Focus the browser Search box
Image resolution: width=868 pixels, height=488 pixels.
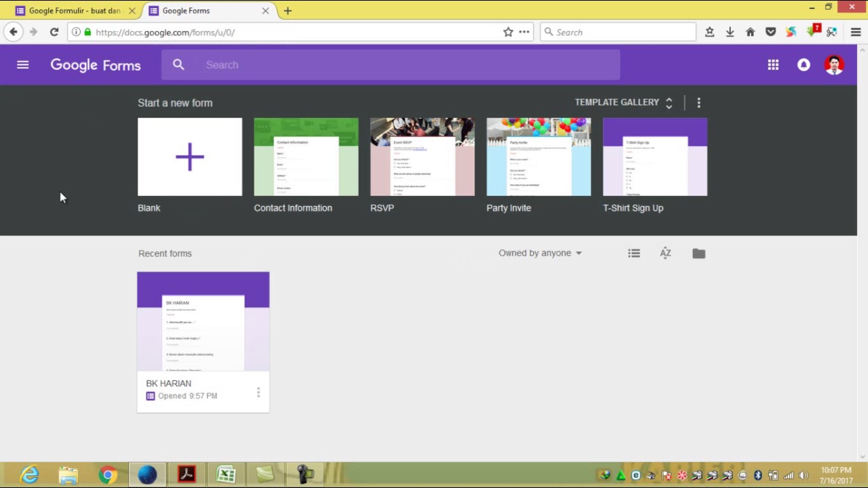click(618, 32)
